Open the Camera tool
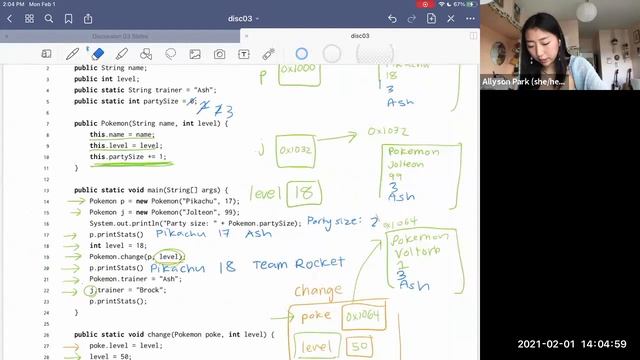 [220, 54]
